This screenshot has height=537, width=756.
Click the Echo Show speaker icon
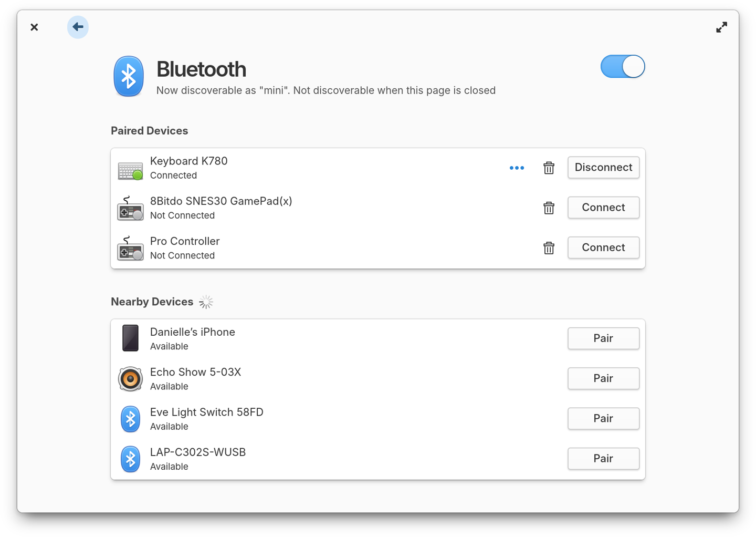(x=130, y=379)
